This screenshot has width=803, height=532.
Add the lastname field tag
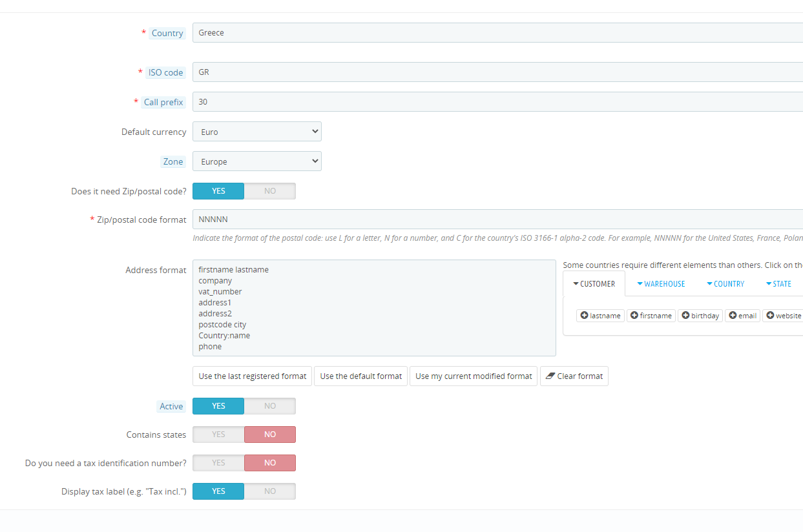(x=600, y=316)
